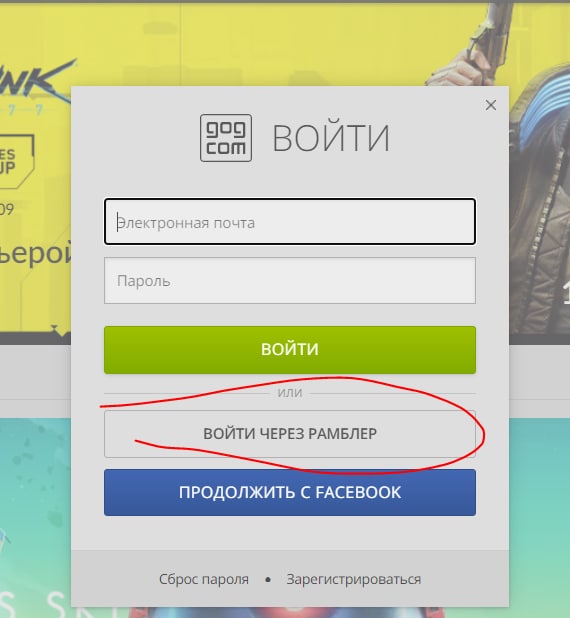Click the gog.com logo in the dialog
The width and height of the screenshot is (570, 618).
click(226, 138)
